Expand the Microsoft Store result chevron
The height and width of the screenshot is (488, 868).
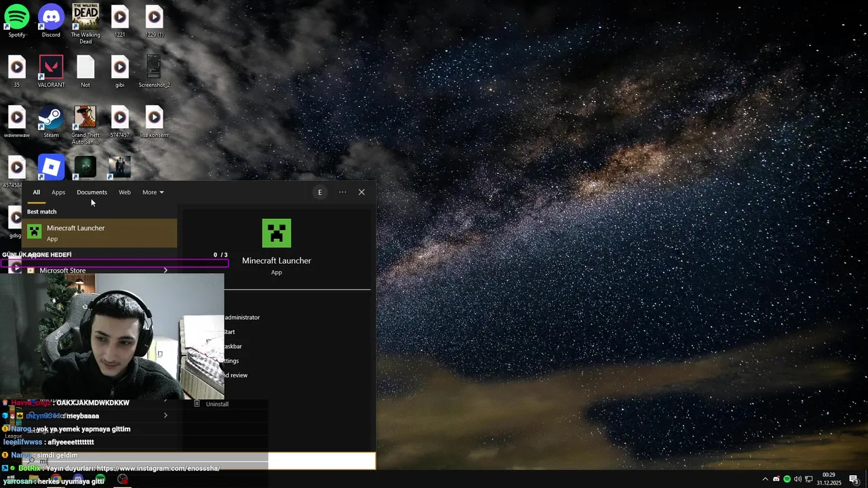165,270
